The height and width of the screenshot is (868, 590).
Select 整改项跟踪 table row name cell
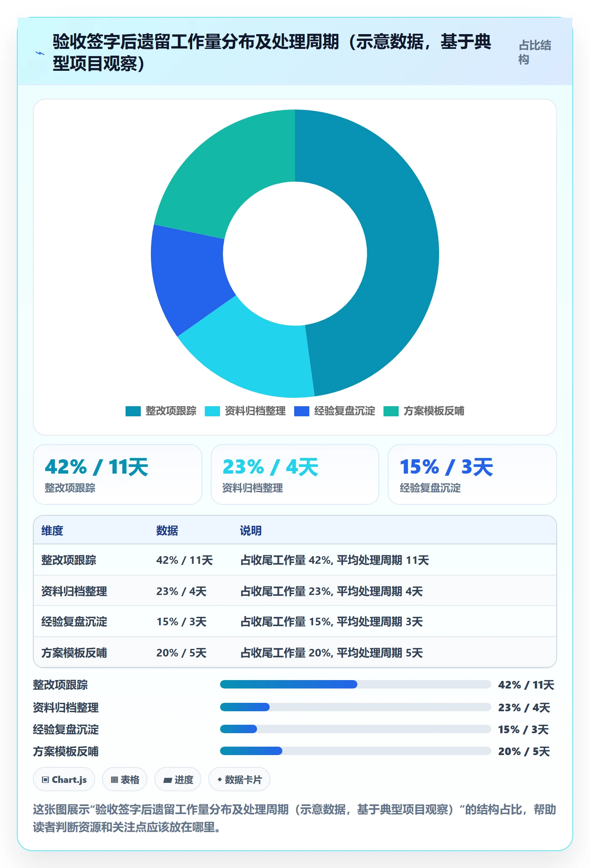click(69, 560)
